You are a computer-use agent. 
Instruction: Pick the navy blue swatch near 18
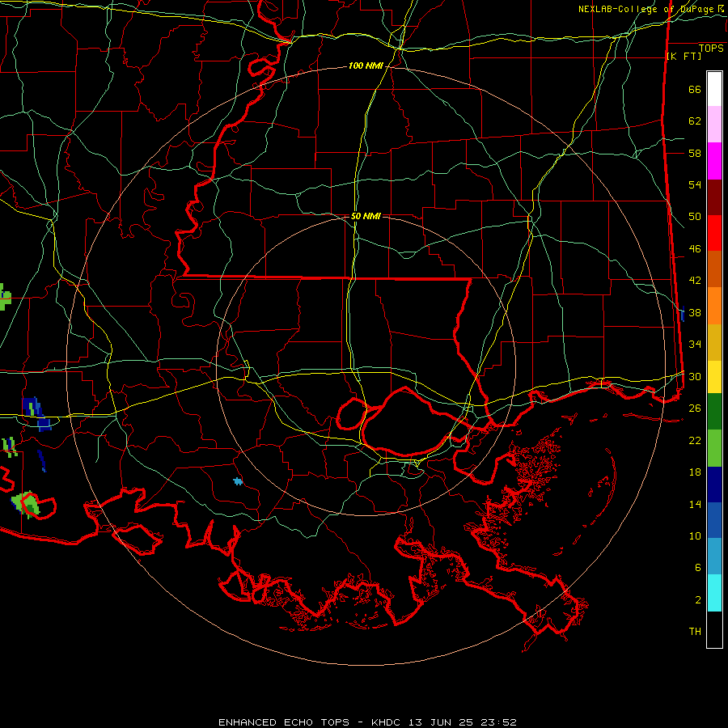click(x=714, y=485)
